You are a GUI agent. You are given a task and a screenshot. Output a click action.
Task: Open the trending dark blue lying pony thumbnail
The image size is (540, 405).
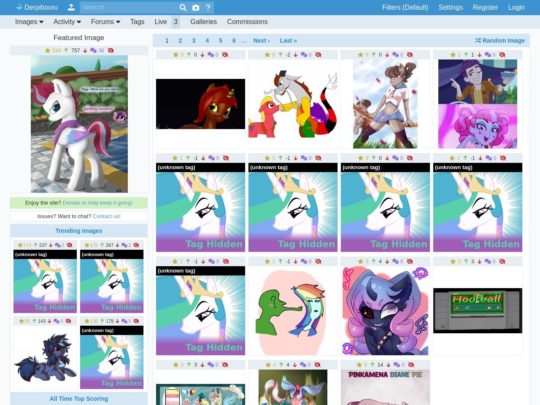point(45,358)
